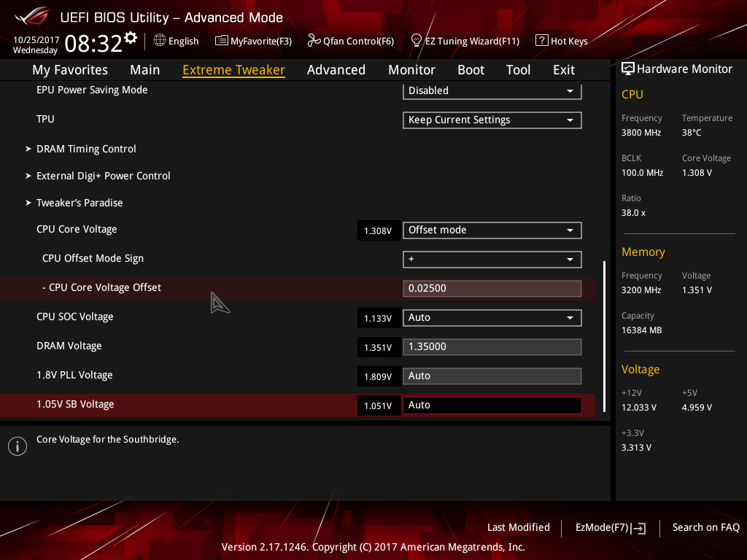747x560 pixels.
Task: Open Qfan Control(F6)
Action: (358, 41)
